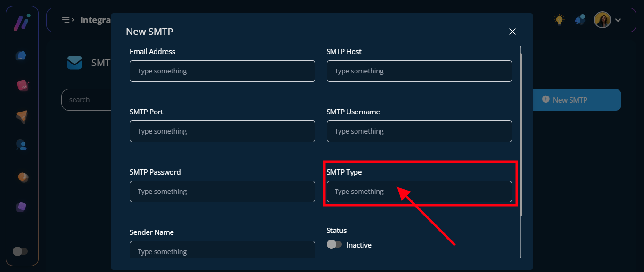Click into the SMTP Type field
The height and width of the screenshot is (272, 644).
pos(419,192)
